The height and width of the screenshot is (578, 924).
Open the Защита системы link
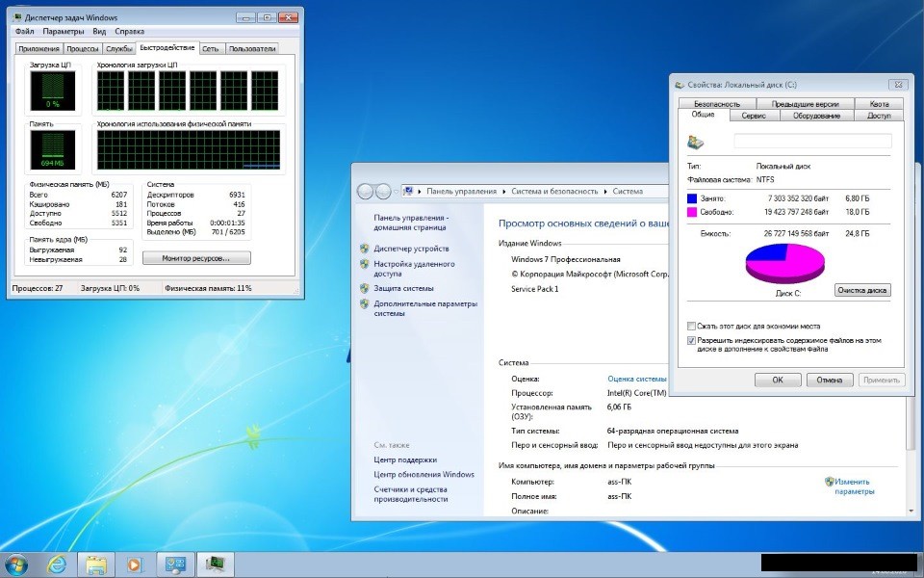(x=403, y=288)
